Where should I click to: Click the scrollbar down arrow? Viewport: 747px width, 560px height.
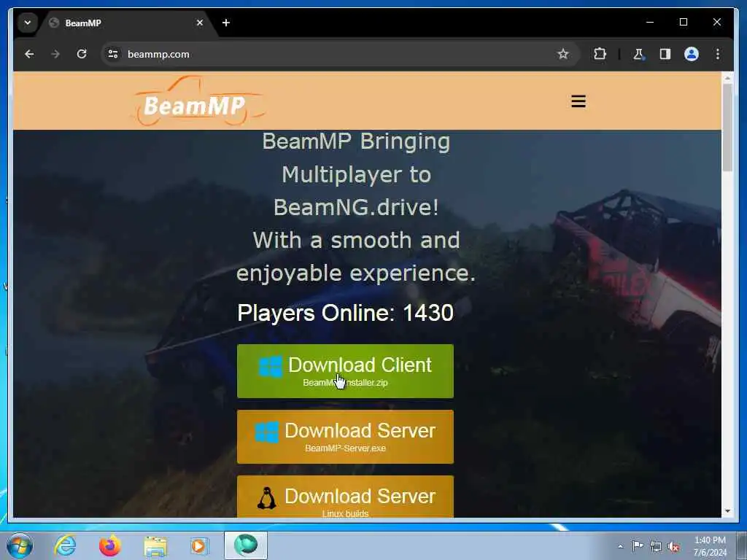727,511
